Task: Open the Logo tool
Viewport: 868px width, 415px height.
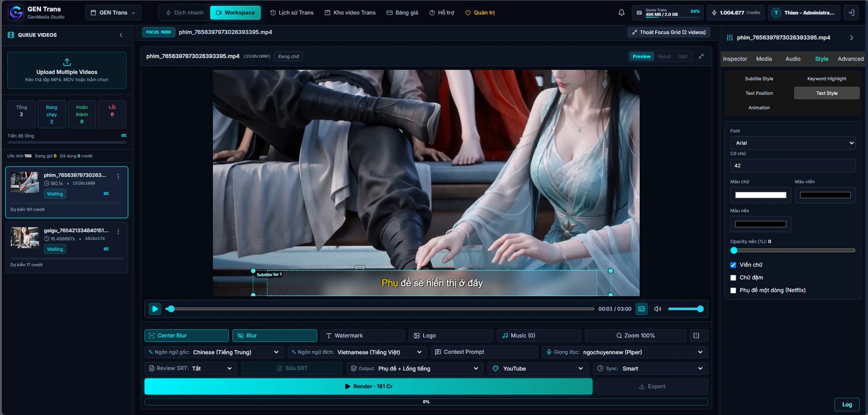Action: [451, 336]
